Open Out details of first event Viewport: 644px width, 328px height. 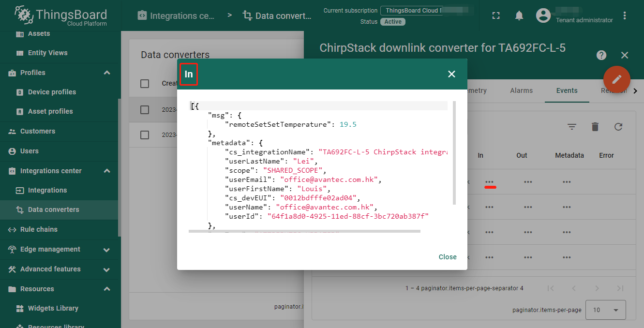[528, 182]
